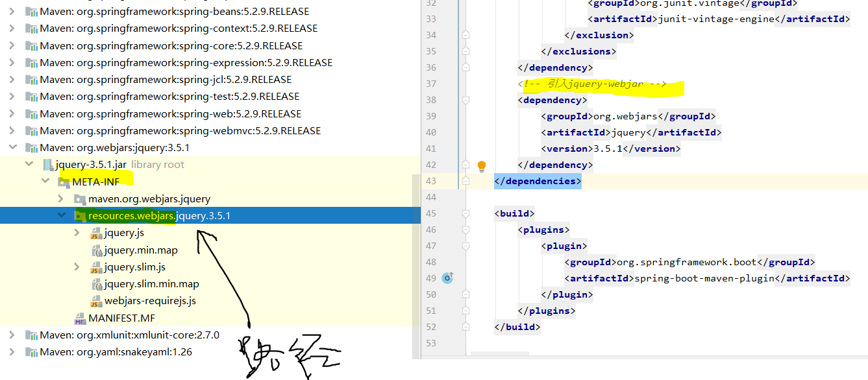Expand the maven.org.webjars.jquery folder
The width and height of the screenshot is (868, 380).
[x=61, y=198]
